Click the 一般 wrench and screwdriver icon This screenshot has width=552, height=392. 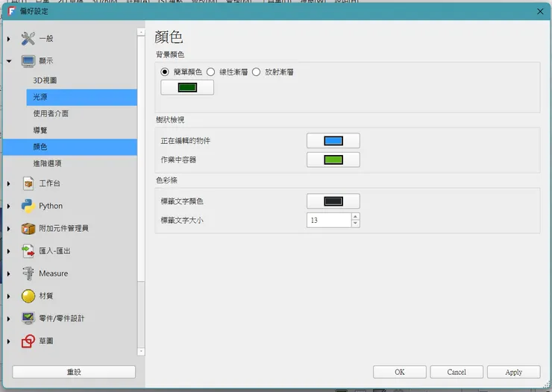point(28,39)
